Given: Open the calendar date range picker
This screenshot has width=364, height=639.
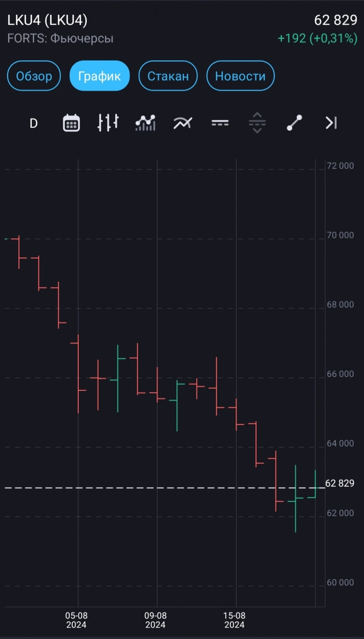Looking at the screenshot, I should point(72,123).
